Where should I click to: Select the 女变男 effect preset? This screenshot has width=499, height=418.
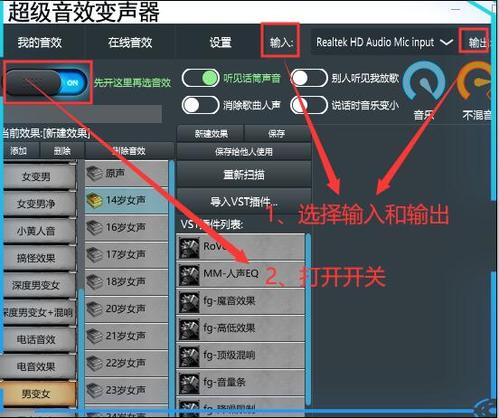(39, 176)
